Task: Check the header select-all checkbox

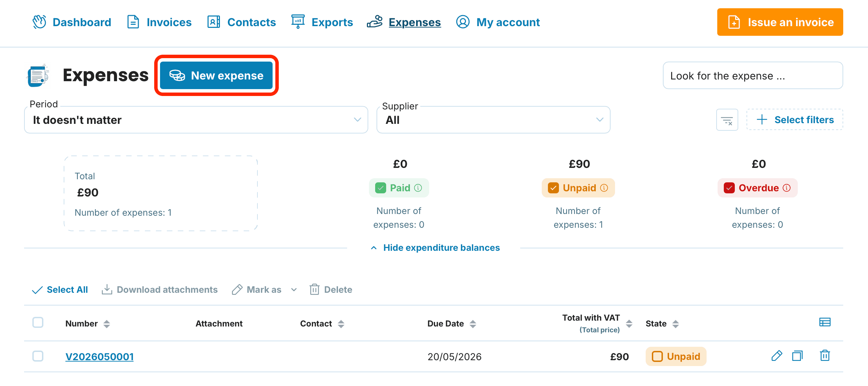Action: coord(38,323)
